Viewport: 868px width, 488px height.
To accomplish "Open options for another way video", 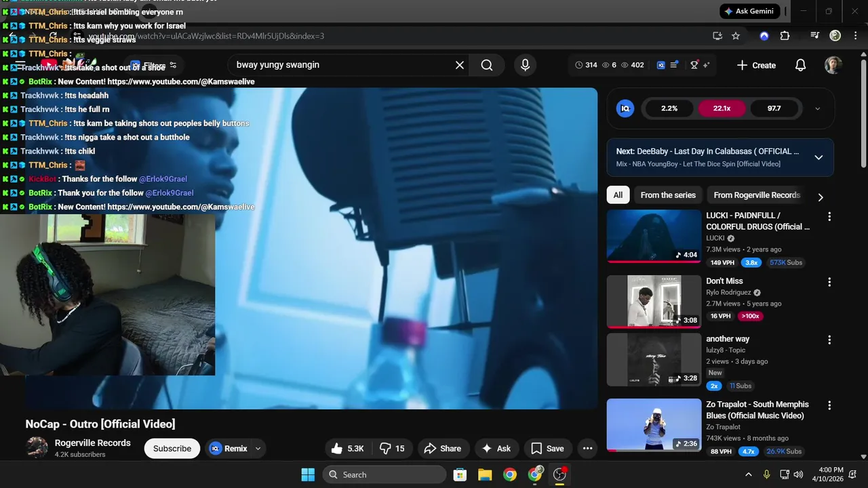I will (829, 340).
